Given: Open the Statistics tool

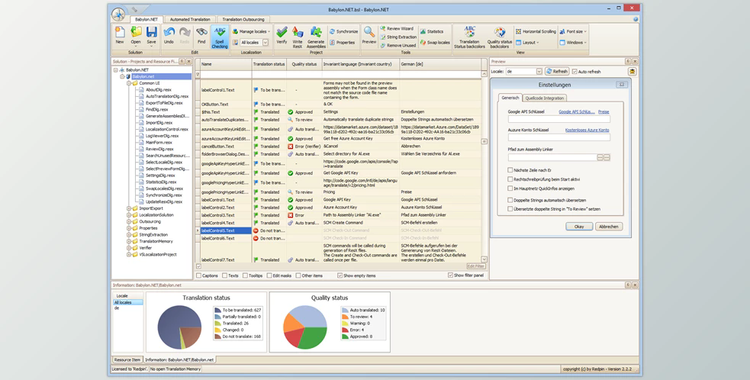Looking at the screenshot, I should [432, 32].
